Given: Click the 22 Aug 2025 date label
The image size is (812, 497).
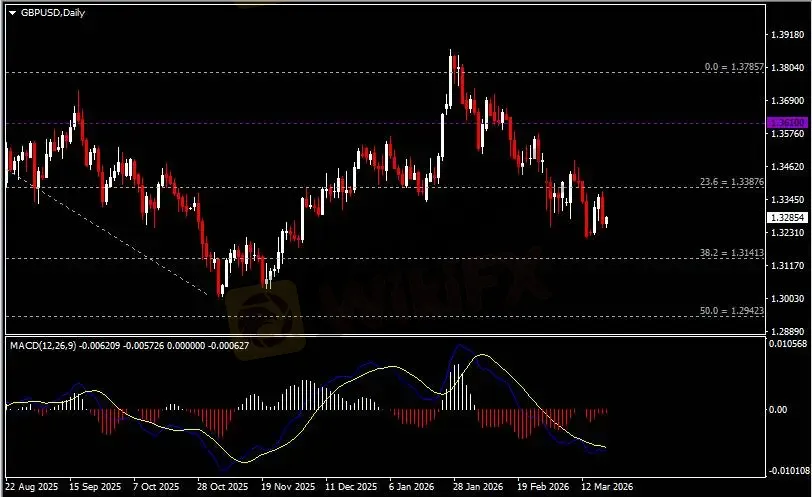Looking at the screenshot, I should click(32, 487).
